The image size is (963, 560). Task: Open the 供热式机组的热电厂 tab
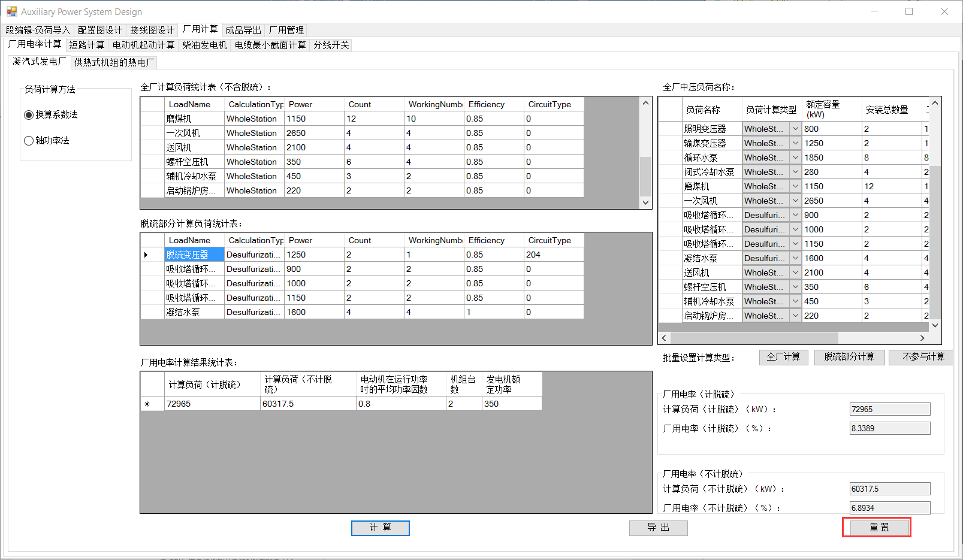click(114, 62)
